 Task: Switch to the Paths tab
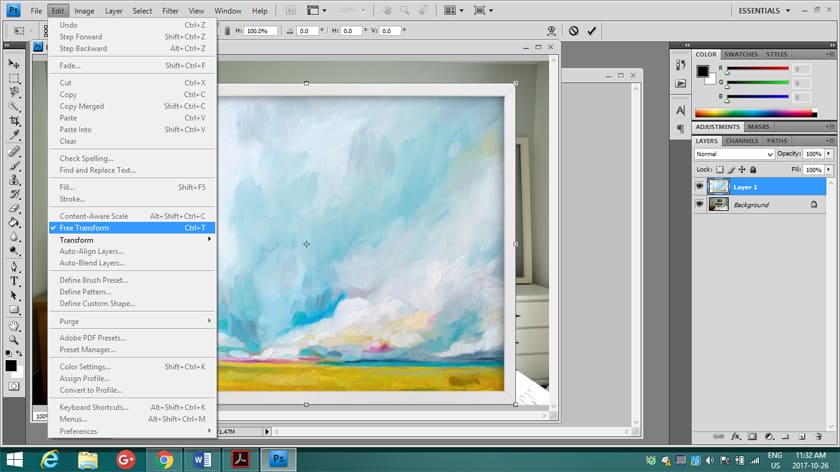coord(777,141)
